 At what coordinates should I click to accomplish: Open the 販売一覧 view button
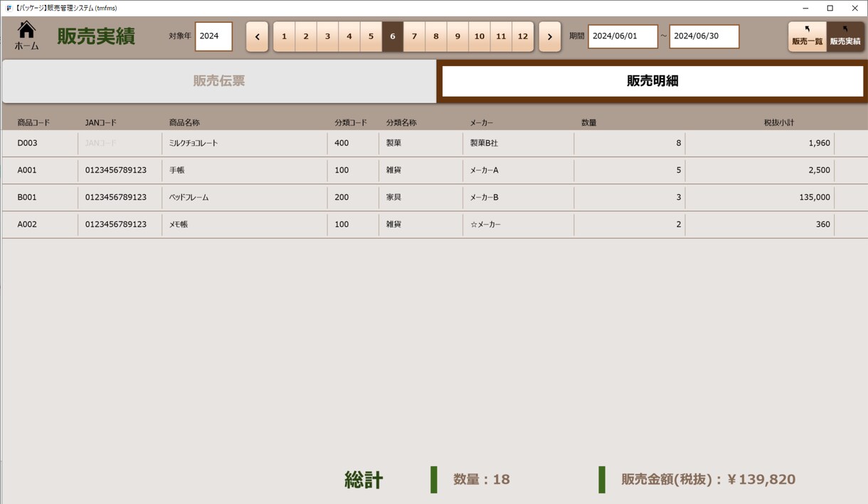808,37
